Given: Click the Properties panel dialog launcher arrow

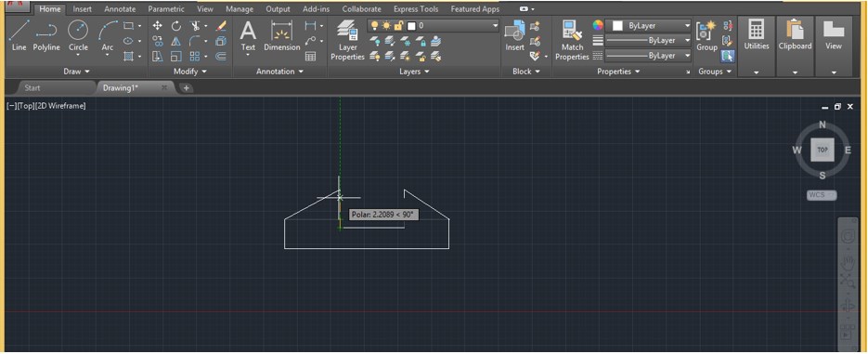Looking at the screenshot, I should tap(689, 72).
